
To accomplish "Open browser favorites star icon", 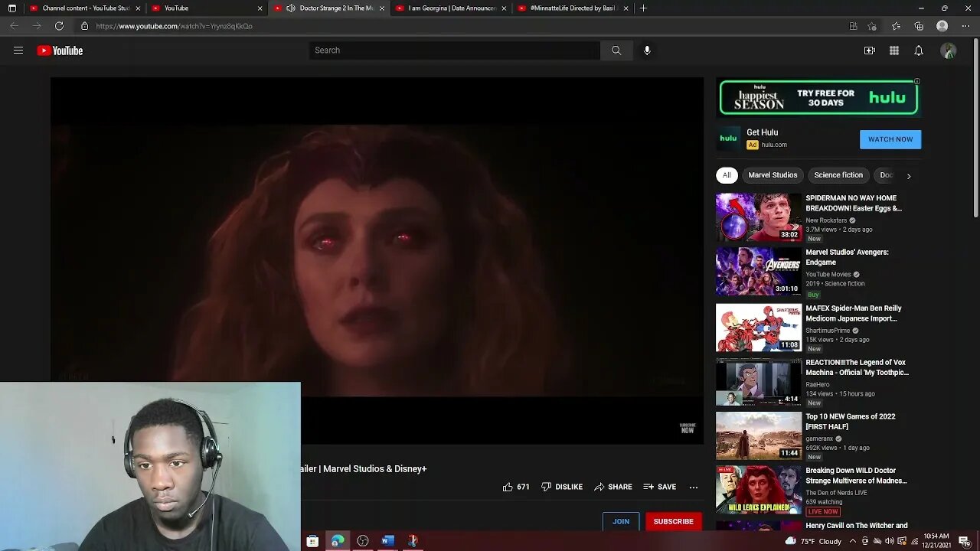I will 897,26.
